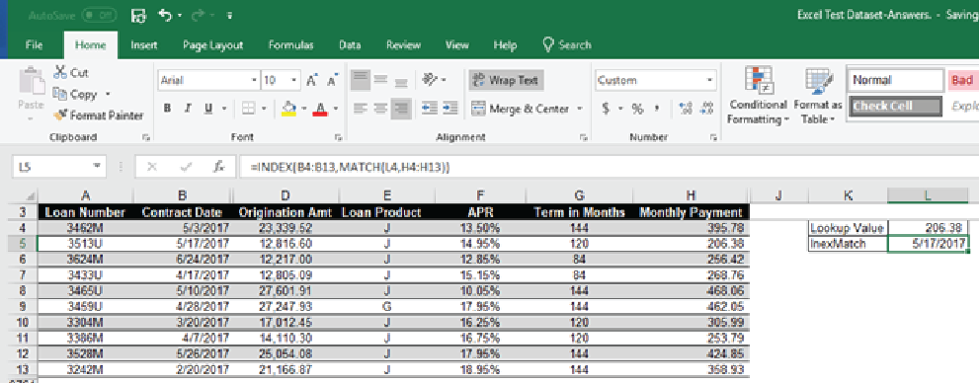Click Cut scissors button
This screenshot has height=384, width=980.
coord(71,73)
